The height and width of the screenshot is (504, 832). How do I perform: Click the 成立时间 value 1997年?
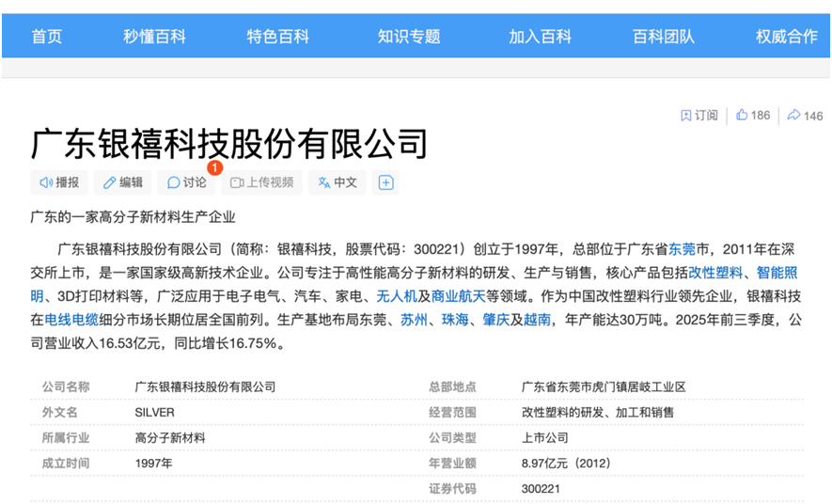click(153, 464)
